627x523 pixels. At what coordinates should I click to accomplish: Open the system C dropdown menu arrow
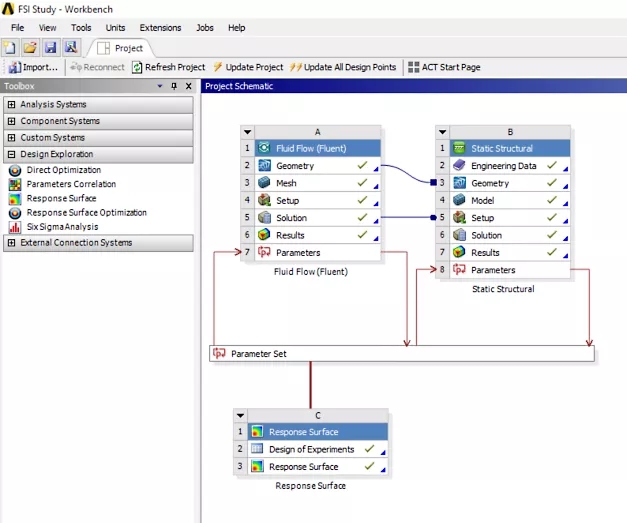pos(240,415)
